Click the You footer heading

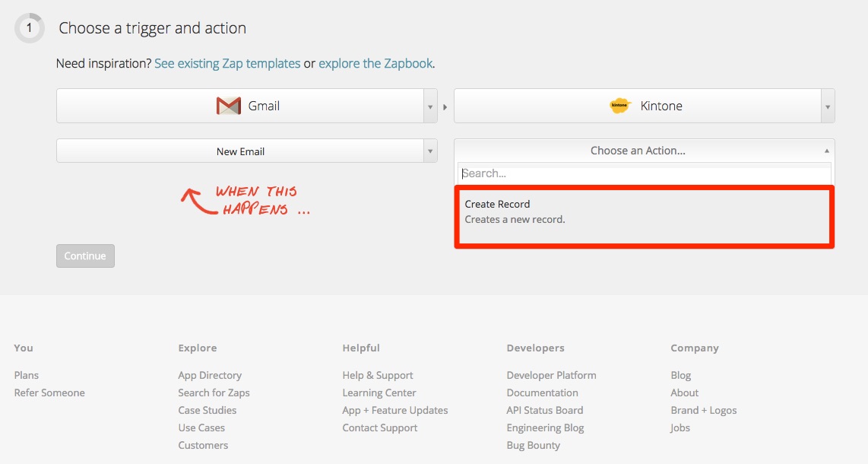(x=24, y=348)
